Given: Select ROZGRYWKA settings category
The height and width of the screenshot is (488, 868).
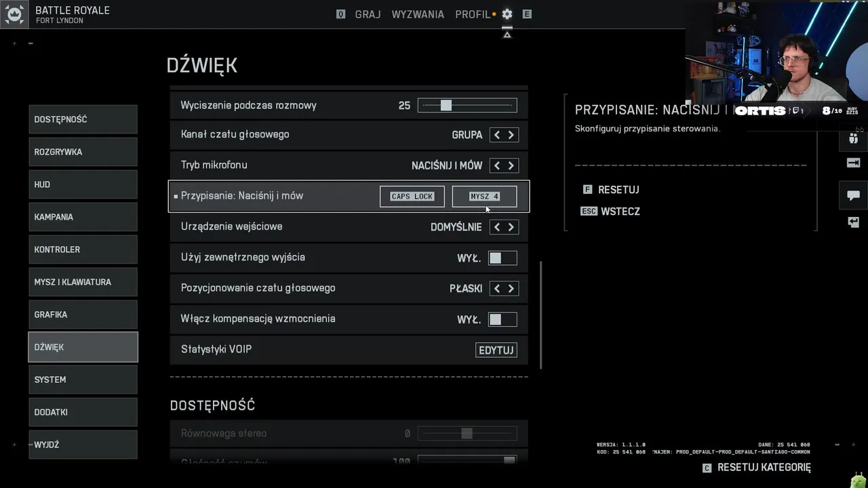Looking at the screenshot, I should [83, 152].
